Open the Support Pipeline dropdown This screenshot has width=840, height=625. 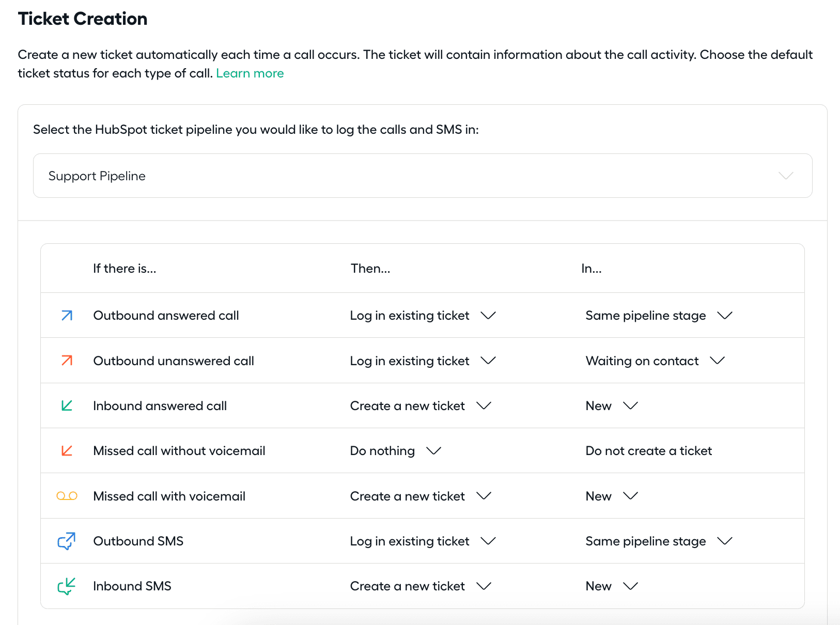pyautogui.click(x=422, y=176)
